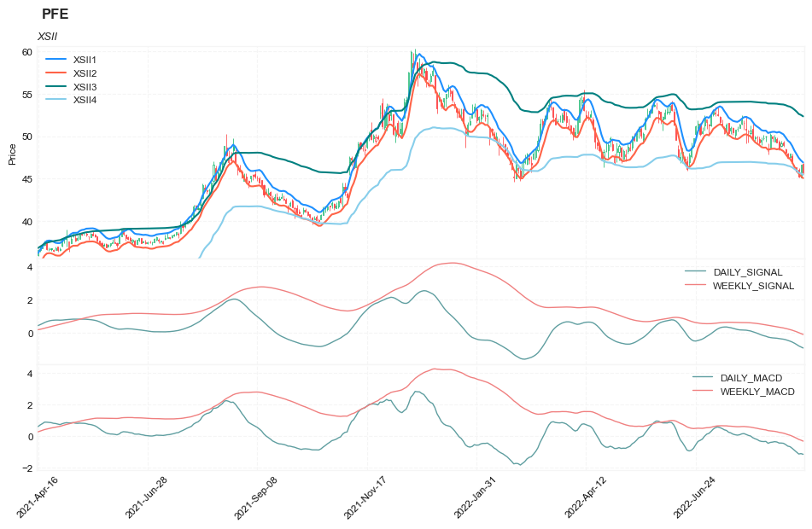Click the 2021-Nov-17 date tick label
The height and width of the screenshot is (529, 812).
coord(365,498)
